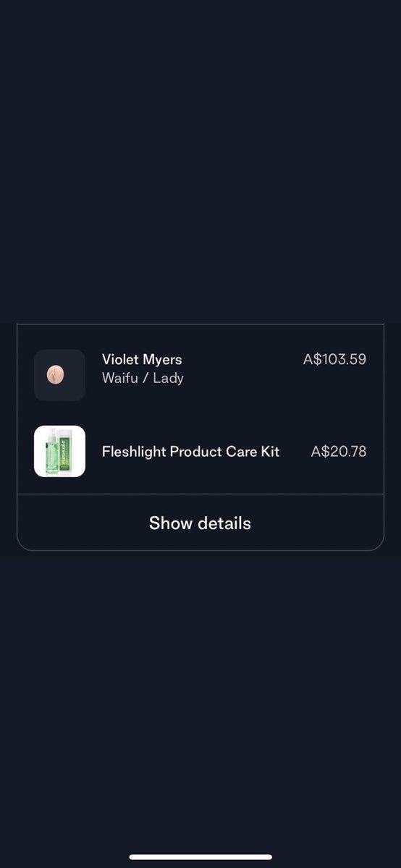Click the A$20.78 price
401x868 pixels.
point(339,452)
